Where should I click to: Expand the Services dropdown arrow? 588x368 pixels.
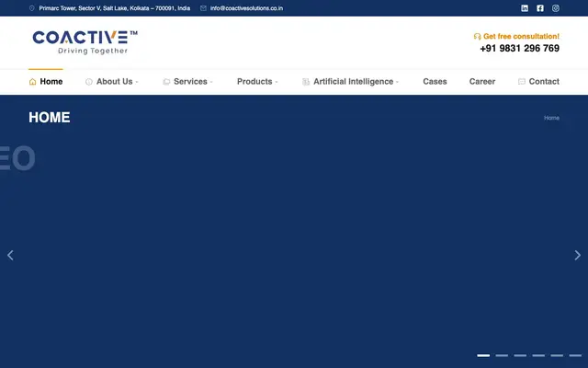(211, 82)
